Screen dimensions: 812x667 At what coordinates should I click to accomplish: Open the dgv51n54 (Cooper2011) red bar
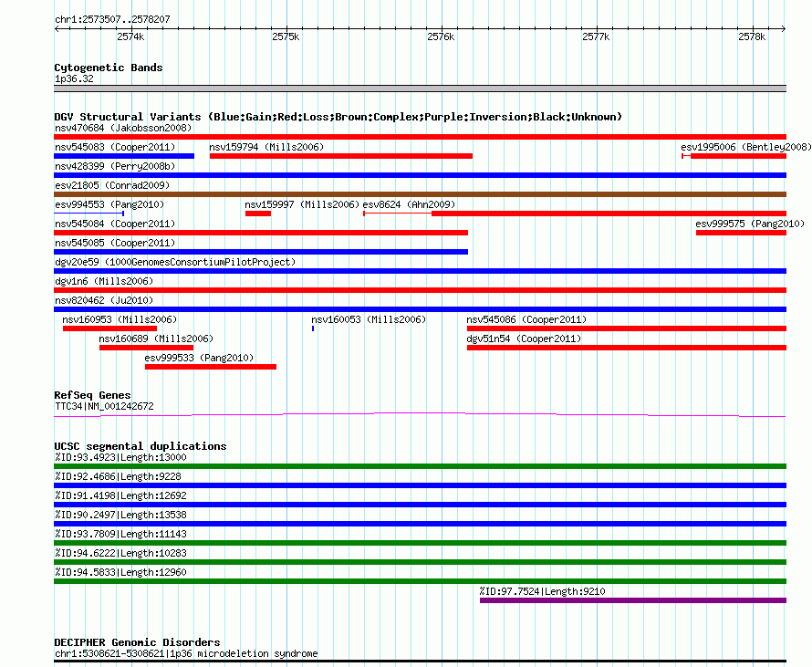pyautogui.click(x=627, y=348)
